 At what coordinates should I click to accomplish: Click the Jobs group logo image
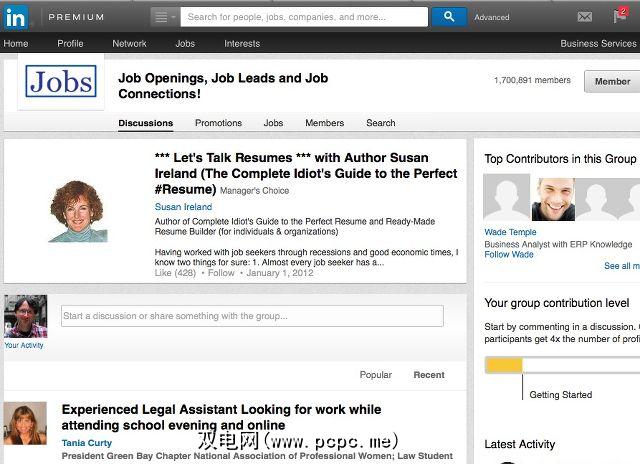(x=61, y=81)
